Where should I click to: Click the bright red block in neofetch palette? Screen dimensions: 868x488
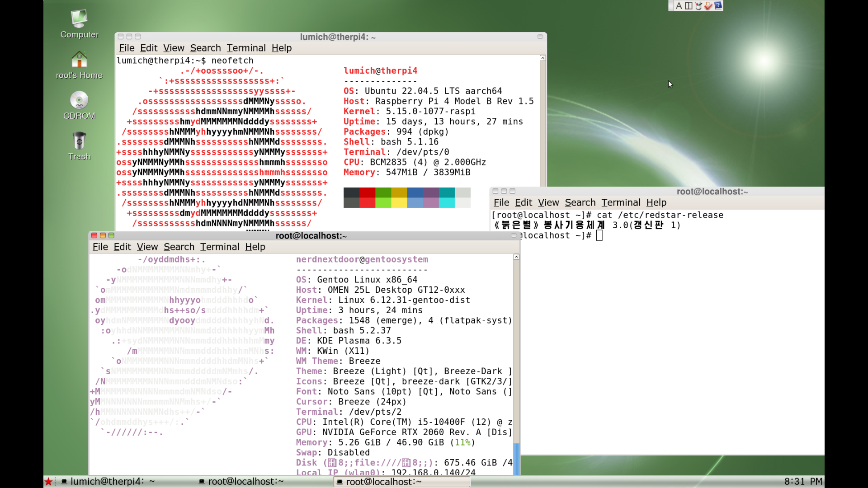[367, 203]
